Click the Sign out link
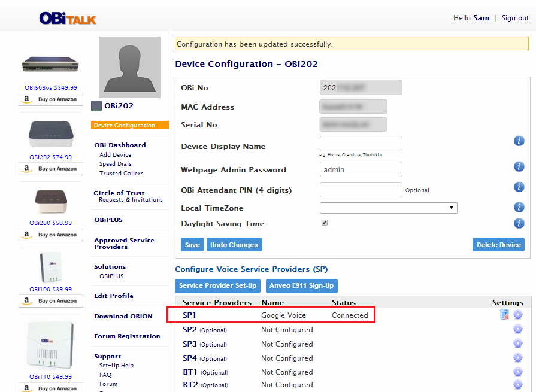 click(515, 18)
